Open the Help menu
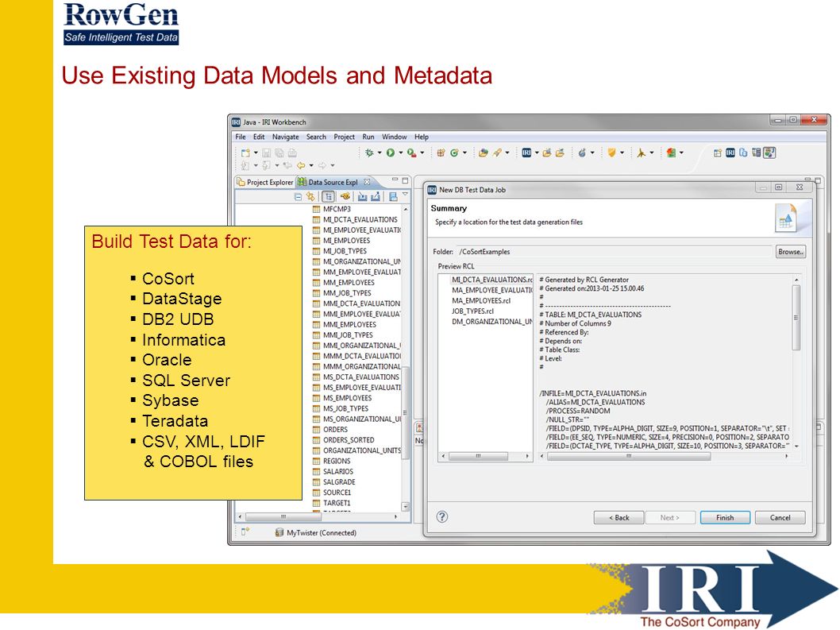The image size is (840, 630). (422, 137)
